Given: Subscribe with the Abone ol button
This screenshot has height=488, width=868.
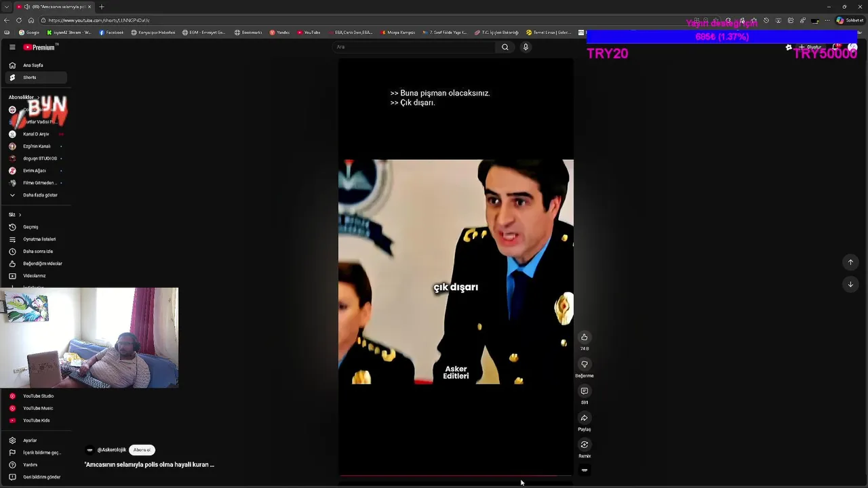Looking at the screenshot, I should [142, 450].
